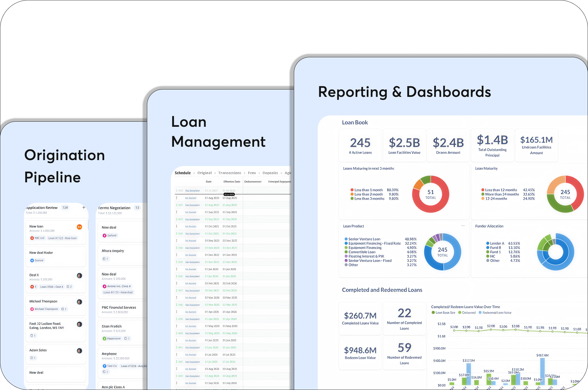Viewport: 588px width, 390px height.
Task: Open row menu for 01 Oct 2025 Int Accrual row
Action: click(x=177, y=226)
